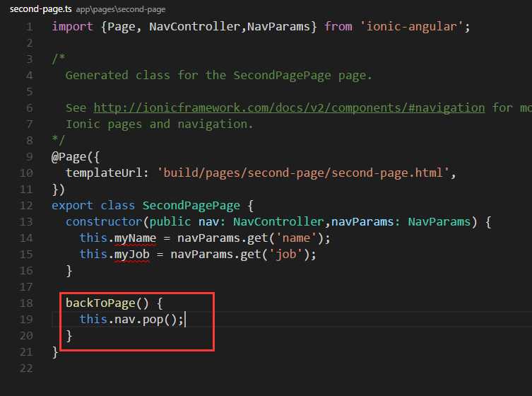532x396 pixels.
Task: Click 'public nav: NavController' in the constructor
Action: tap(237, 222)
